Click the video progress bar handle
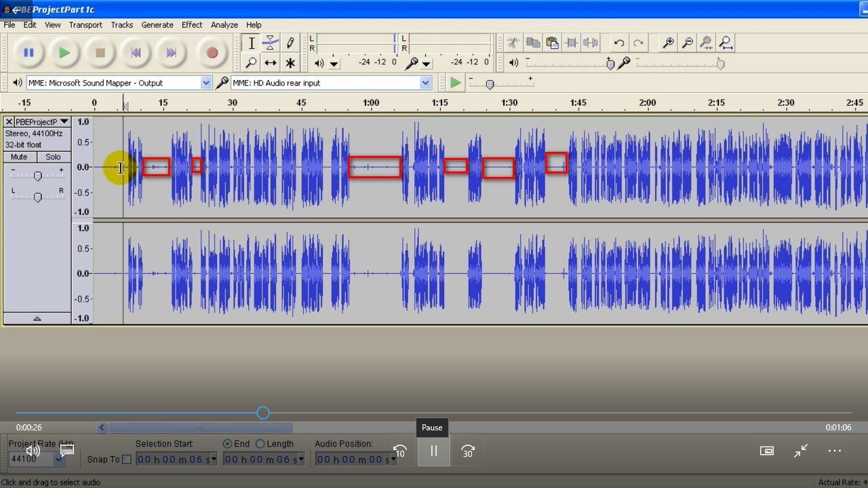 263,413
